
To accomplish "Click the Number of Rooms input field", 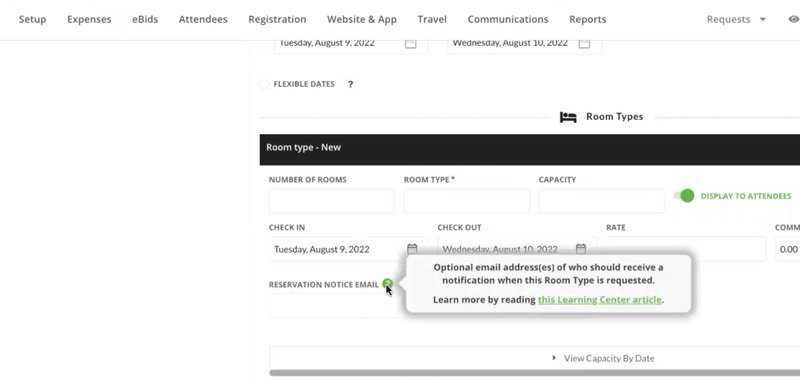I will point(332,201).
